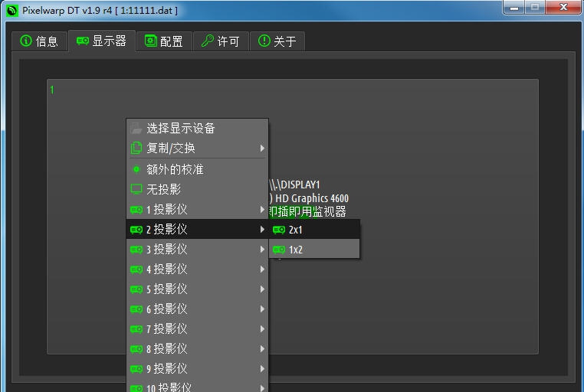
Task: Click the copy icon beside 复制/交换
Action: (x=136, y=149)
